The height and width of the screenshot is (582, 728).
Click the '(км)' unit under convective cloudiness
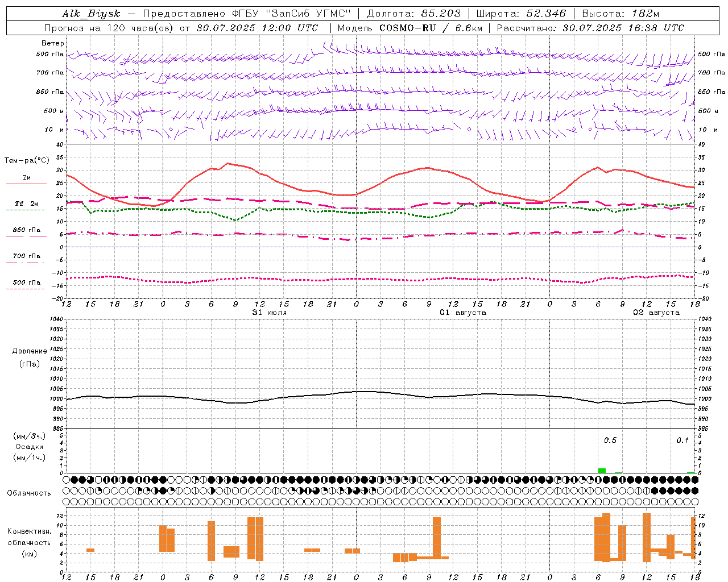point(29,554)
